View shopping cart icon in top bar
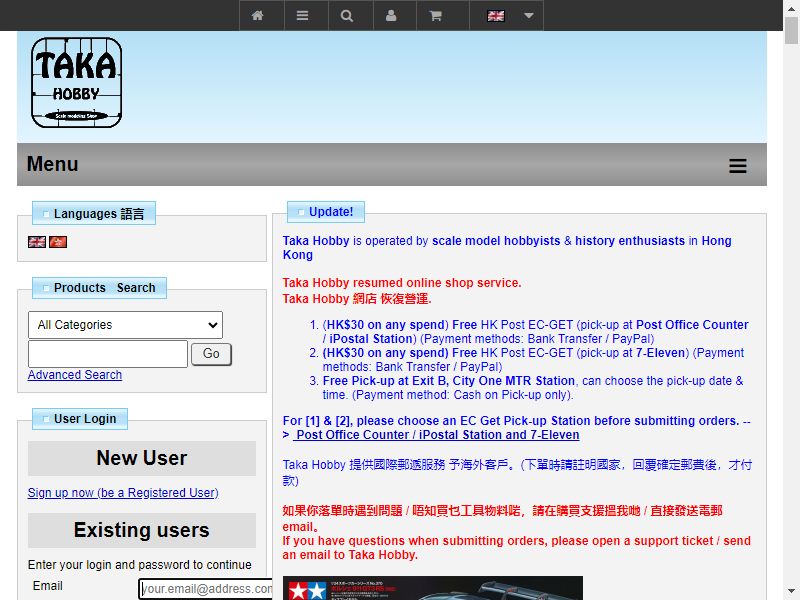The height and width of the screenshot is (600, 800). coord(435,16)
